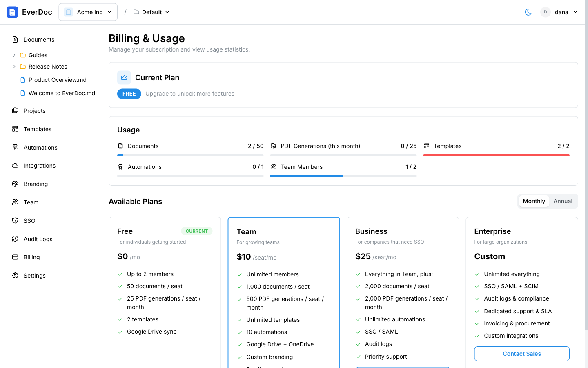Click the Branding palette icon
Image resolution: width=588 pixels, height=368 pixels.
pyautogui.click(x=15, y=184)
